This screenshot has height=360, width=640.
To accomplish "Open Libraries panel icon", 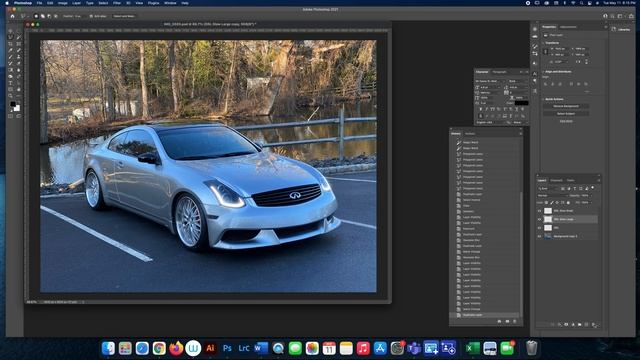I will pyautogui.click(x=613, y=29).
